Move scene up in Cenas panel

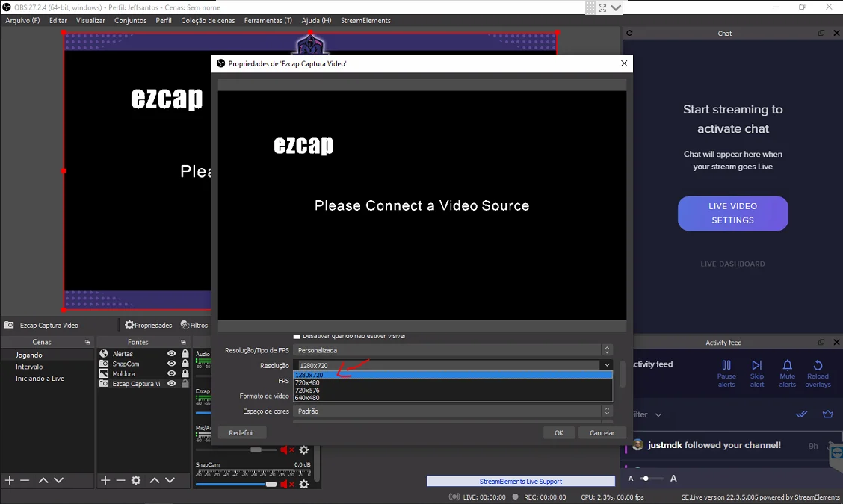tap(43, 480)
